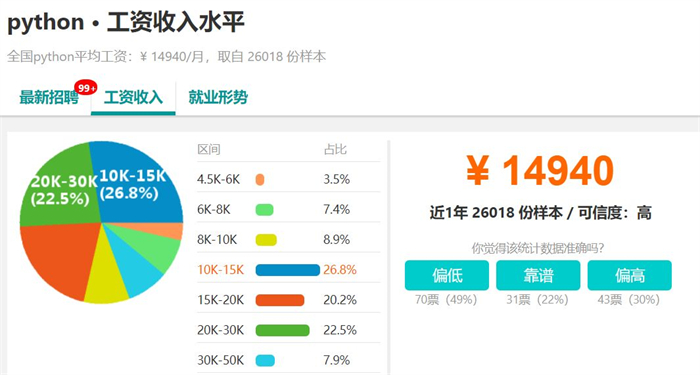This screenshot has height=375, width=700.
Task: Click the ¥ 14940 average salary figure
Action: tap(540, 170)
